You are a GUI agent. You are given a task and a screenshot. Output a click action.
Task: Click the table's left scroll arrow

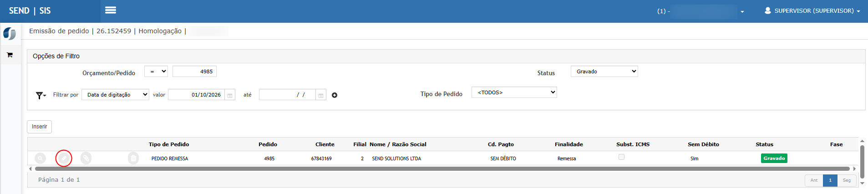point(30,168)
